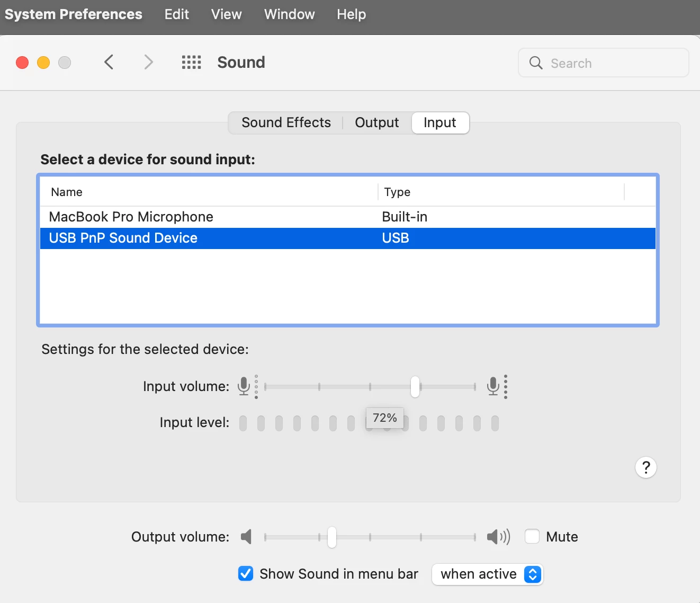Open the Window menu
Viewport: 700px width, 603px height.
click(x=289, y=14)
